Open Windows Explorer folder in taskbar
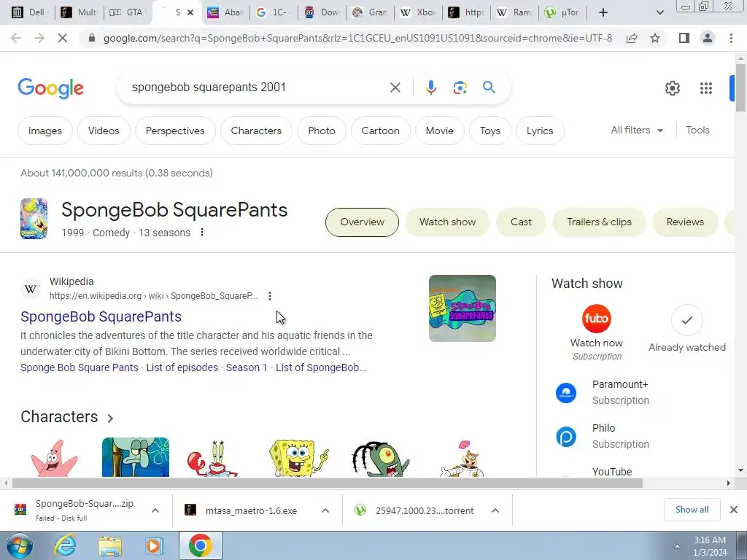 pos(110,546)
